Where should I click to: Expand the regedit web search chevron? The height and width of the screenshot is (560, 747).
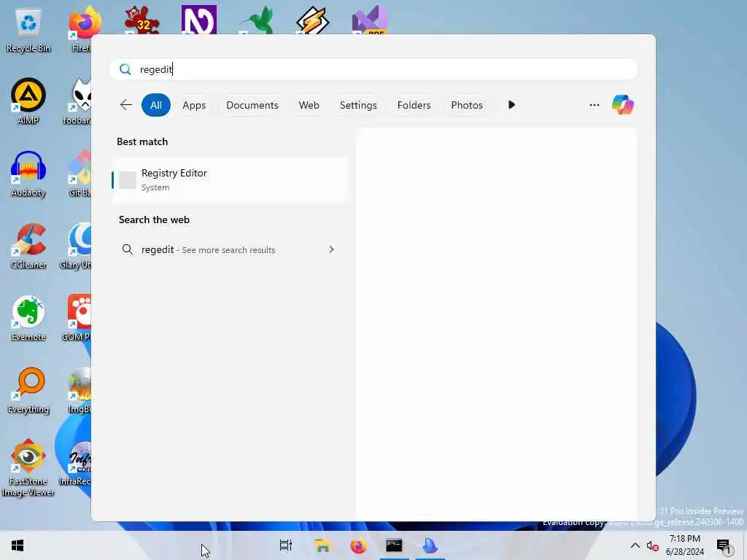coord(331,249)
